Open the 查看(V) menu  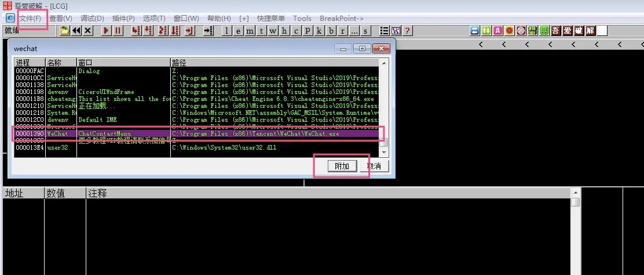pos(61,19)
